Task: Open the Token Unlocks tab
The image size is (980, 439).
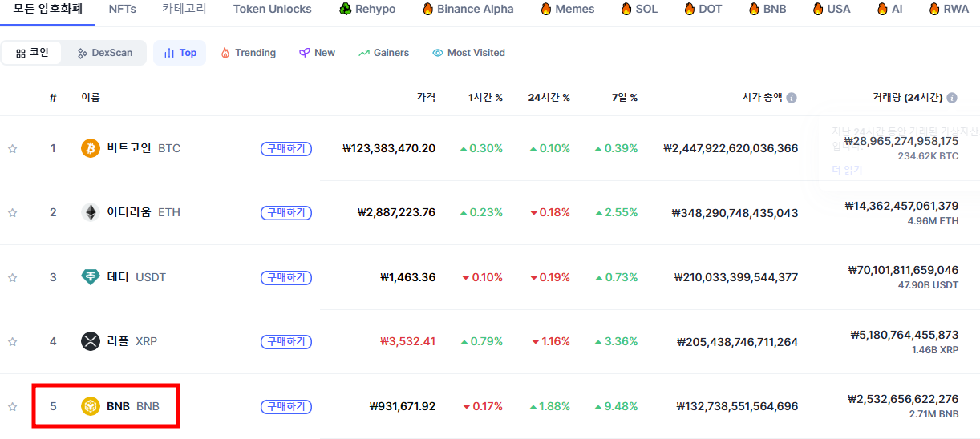Action: pyautogui.click(x=273, y=9)
